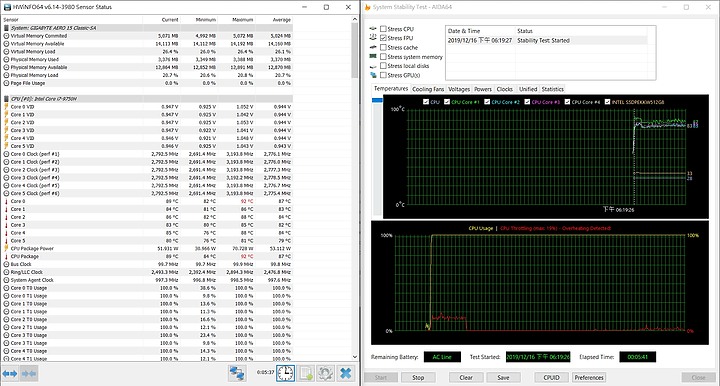Screen dimensions: 720x386
Task: Click the collapse columns inward-arrows icon in HWiNFO
Action: tap(29, 374)
